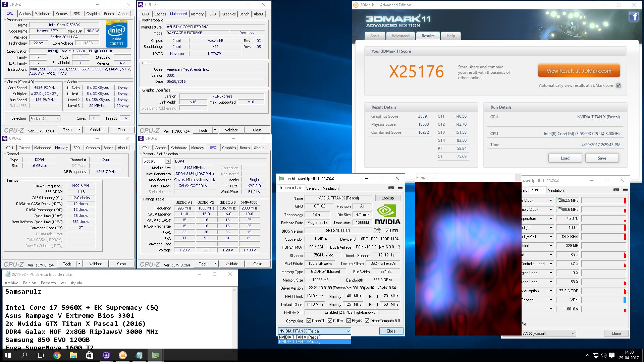Open the Sensors tab in GPU-Z Graphics Card window
Viewport: 644px width, 362px height.
click(313, 188)
